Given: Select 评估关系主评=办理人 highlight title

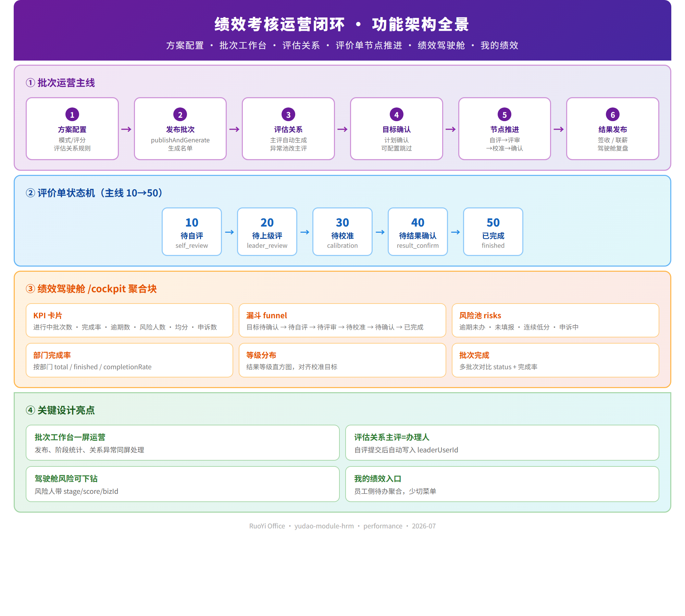Looking at the screenshot, I should point(392,437).
